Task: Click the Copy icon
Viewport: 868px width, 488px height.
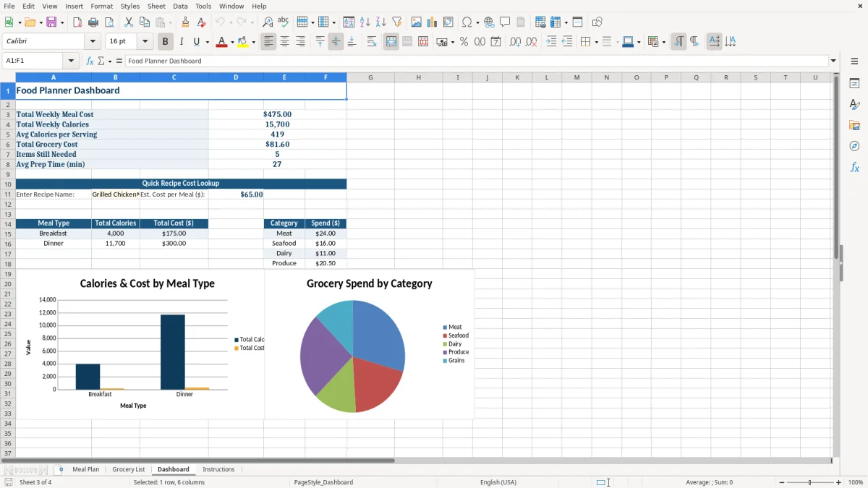Action: [145, 22]
